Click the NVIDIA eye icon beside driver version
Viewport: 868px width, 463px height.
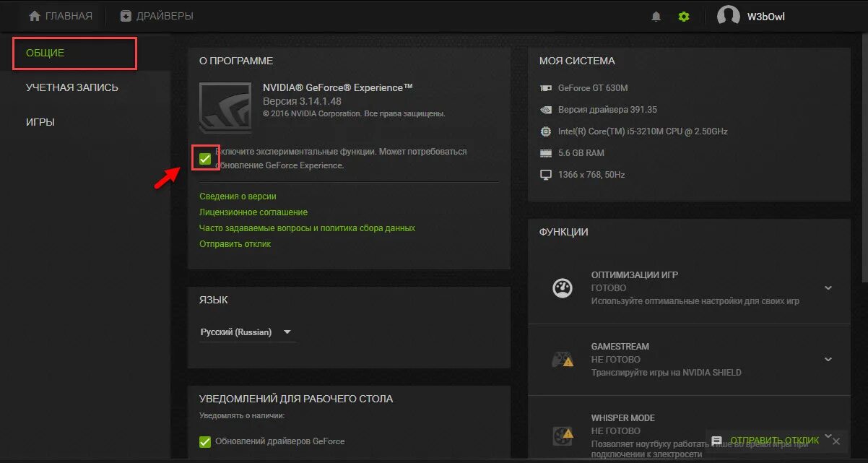click(546, 110)
